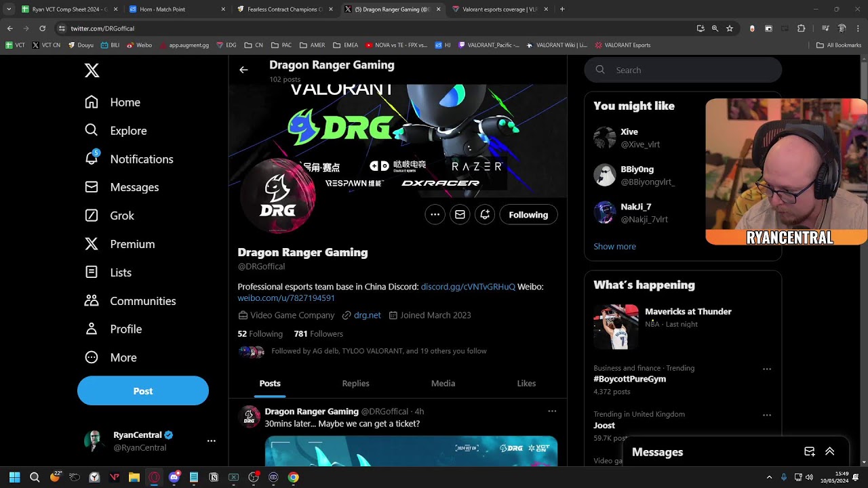Open the discord.gg/cVNTvGRHuQ link
This screenshot has width=868, height=488.
click(468, 287)
